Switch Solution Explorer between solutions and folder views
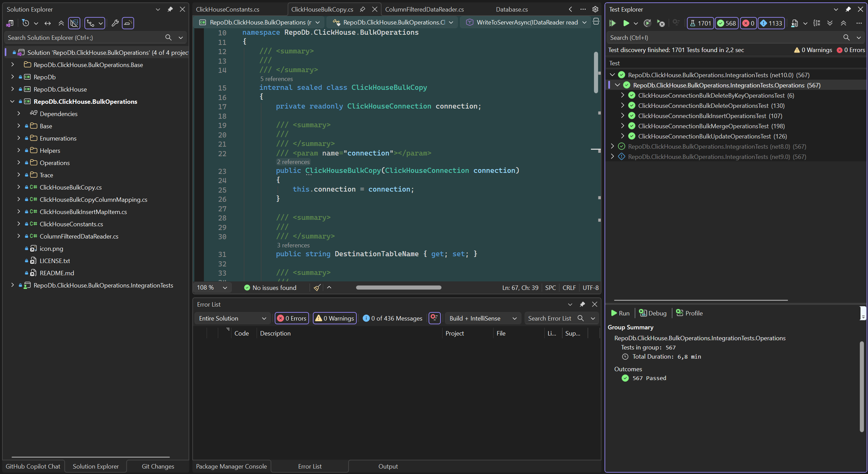This screenshot has height=474, width=868. coord(10,23)
